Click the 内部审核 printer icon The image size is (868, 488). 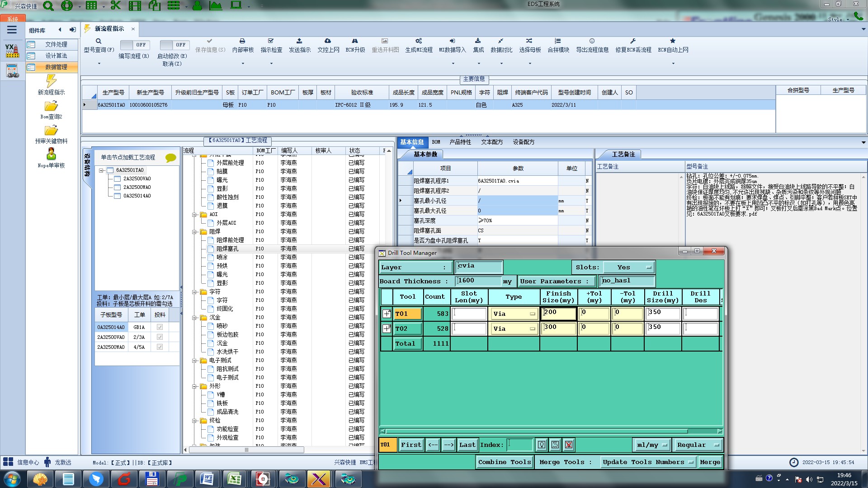[242, 41]
